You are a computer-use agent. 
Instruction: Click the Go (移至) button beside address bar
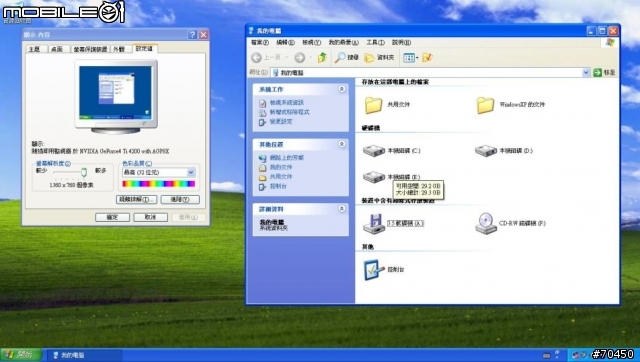point(604,73)
